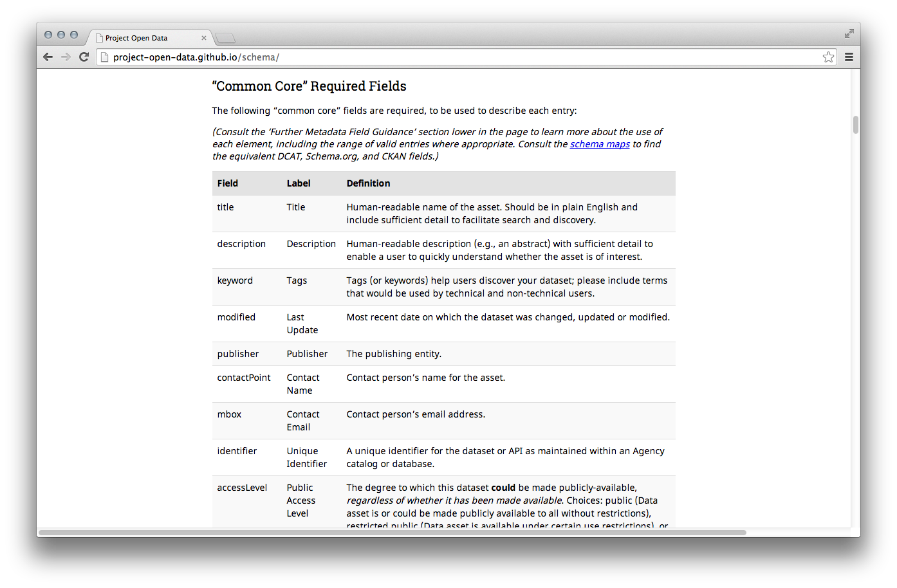Go back with the browser back arrow

pos(48,57)
